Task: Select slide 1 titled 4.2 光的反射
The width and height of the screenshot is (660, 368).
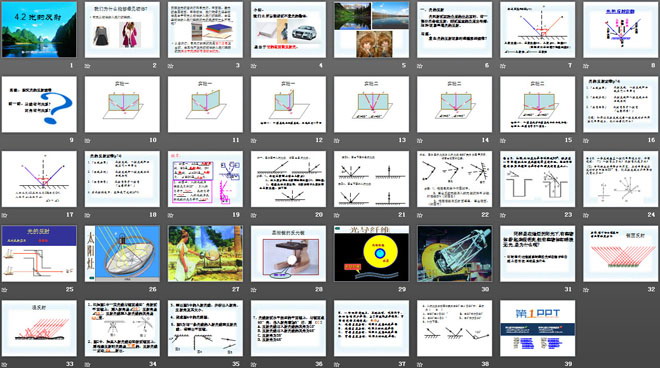Action: coord(39,29)
